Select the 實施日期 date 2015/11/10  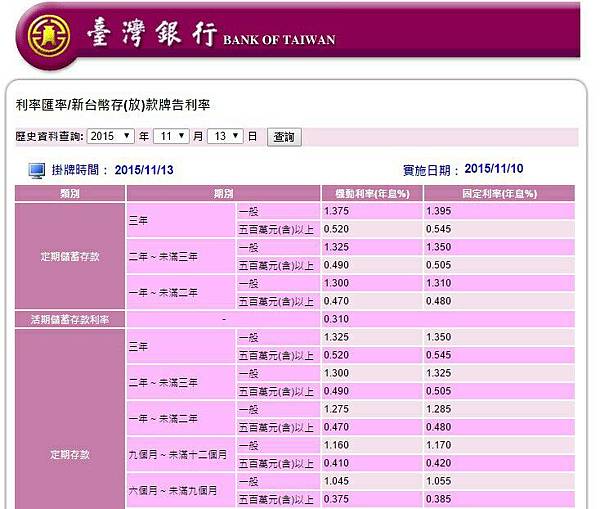coord(494,169)
